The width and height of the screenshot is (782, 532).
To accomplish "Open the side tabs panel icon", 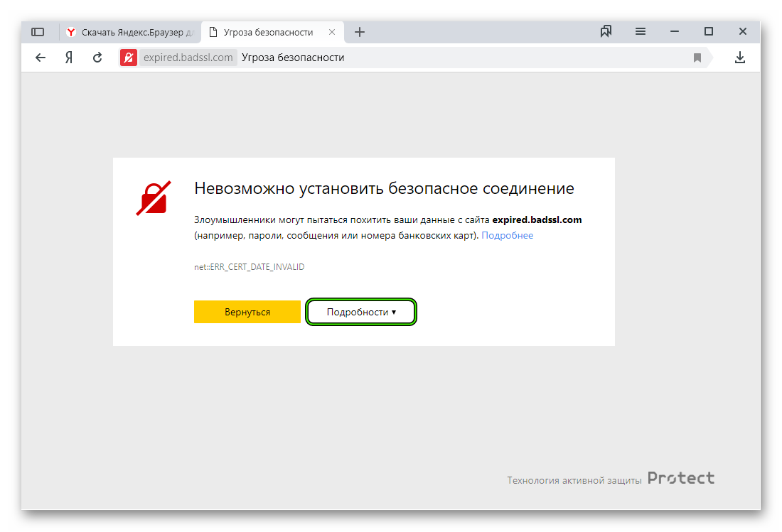I will click(x=38, y=32).
